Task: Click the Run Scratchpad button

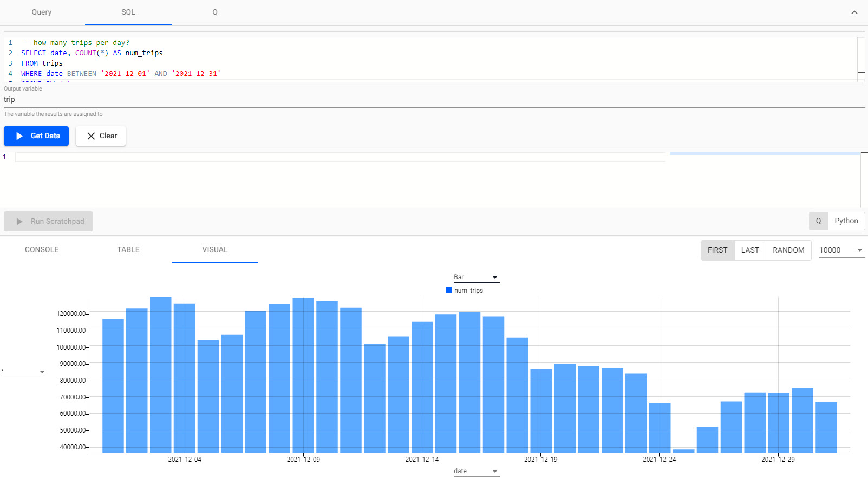Action: pos(48,221)
